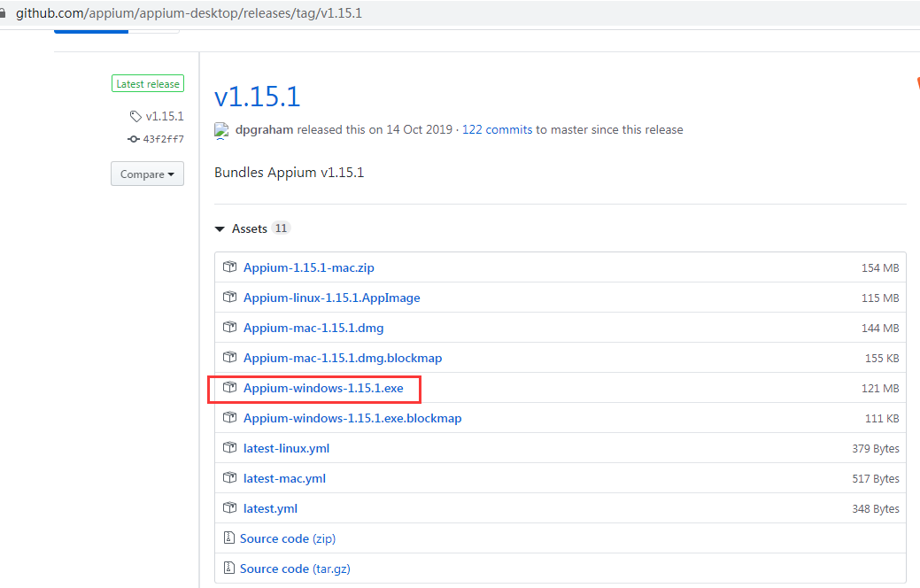This screenshot has height=588, width=920.
Task: Open the v1.15.1 tag link in sidebar
Action: pos(165,116)
